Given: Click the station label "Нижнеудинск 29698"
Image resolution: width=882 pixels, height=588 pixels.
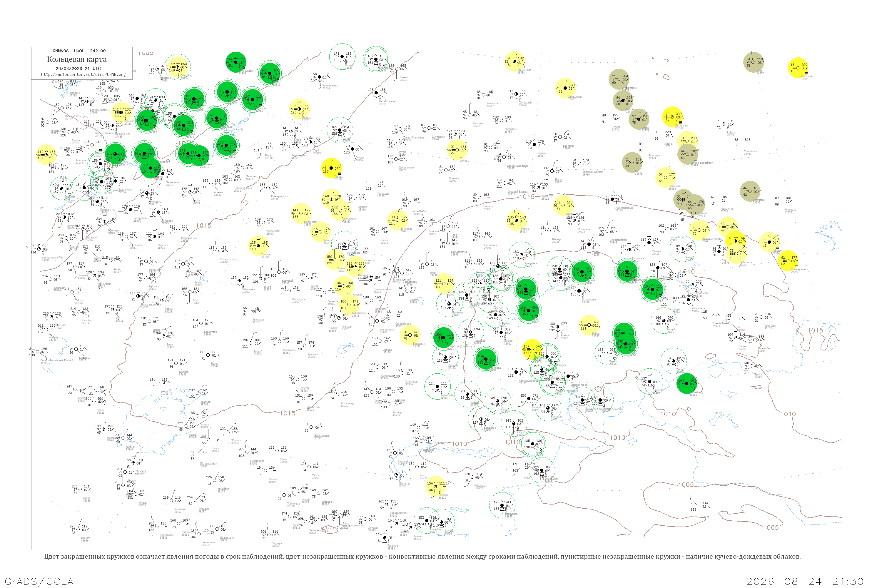Looking at the screenshot, I should pos(799,270).
